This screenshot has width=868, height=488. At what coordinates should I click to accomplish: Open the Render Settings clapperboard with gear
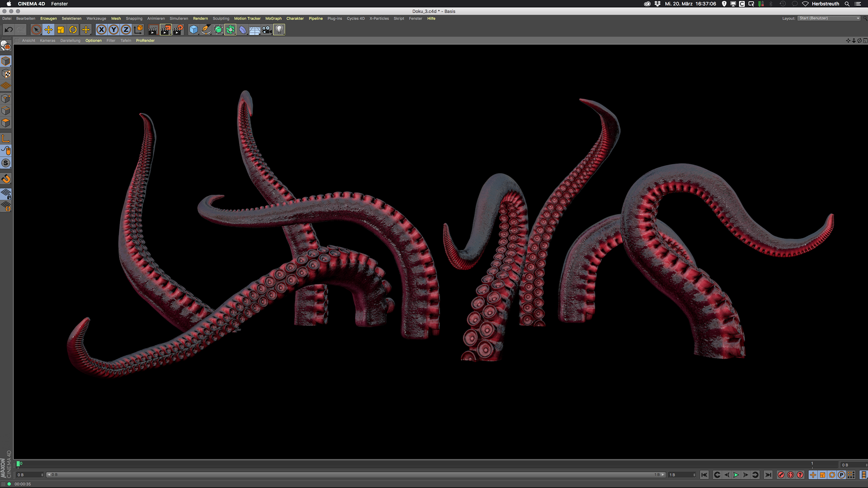tap(178, 30)
